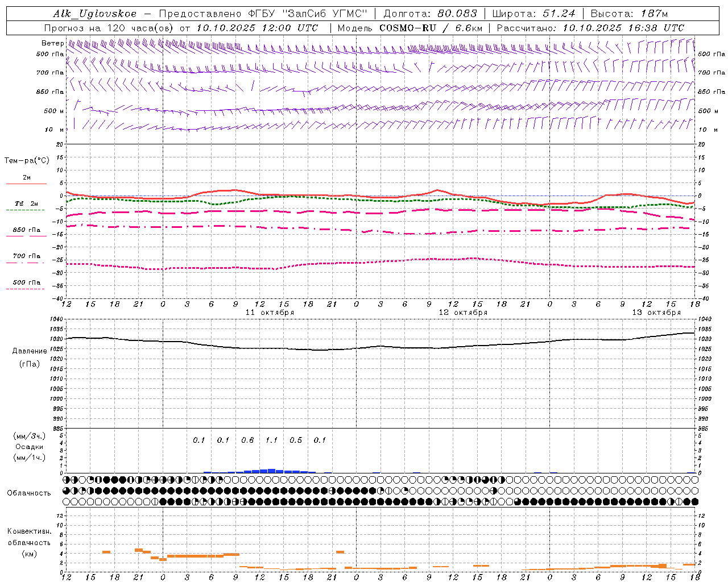Screen dimensions: 728x582
Task: Select the Осадки label
Action: (x=30, y=447)
